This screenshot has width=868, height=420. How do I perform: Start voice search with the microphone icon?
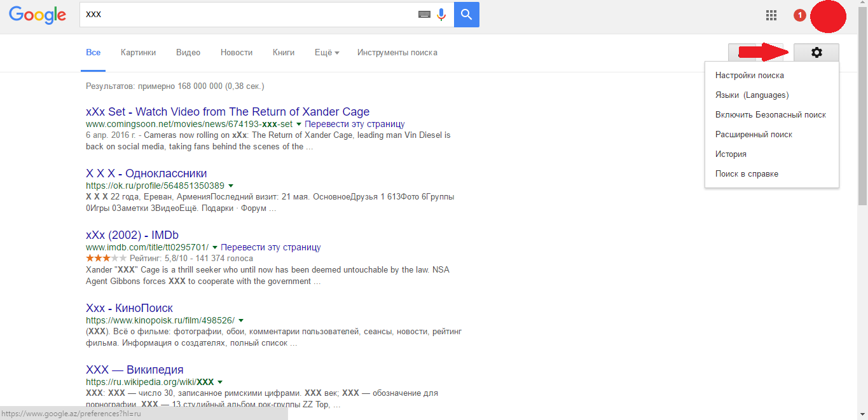pyautogui.click(x=441, y=15)
